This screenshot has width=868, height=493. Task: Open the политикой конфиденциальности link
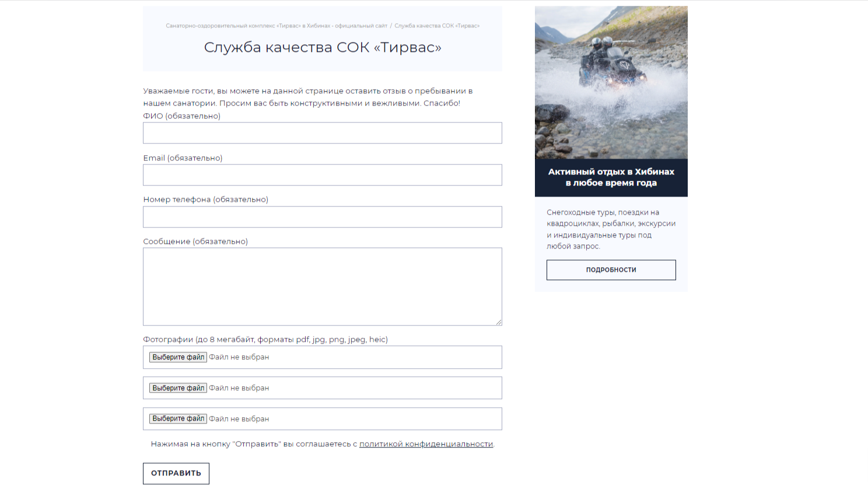tap(426, 444)
